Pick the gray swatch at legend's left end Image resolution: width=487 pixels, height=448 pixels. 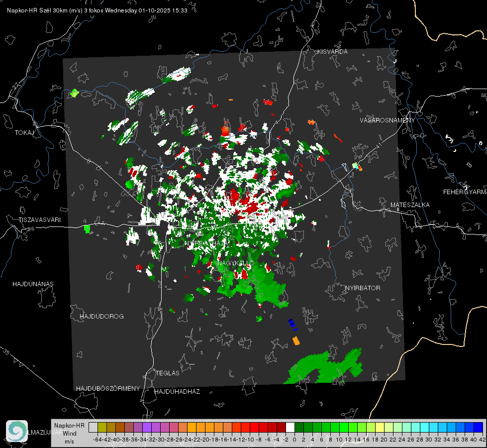pos(93,427)
